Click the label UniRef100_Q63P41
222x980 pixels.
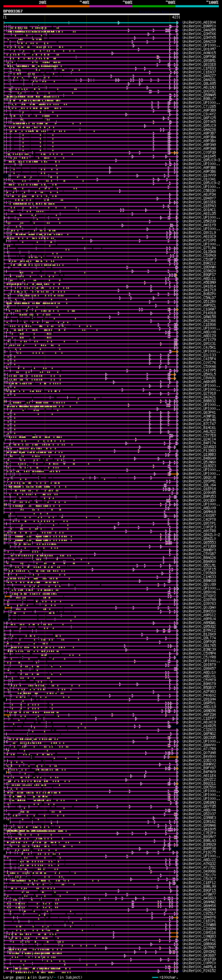tap(199, 412)
